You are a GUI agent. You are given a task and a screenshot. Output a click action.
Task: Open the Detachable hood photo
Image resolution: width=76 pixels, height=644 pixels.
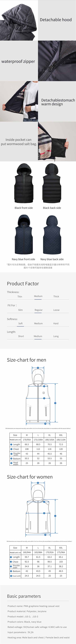click(19, 20)
